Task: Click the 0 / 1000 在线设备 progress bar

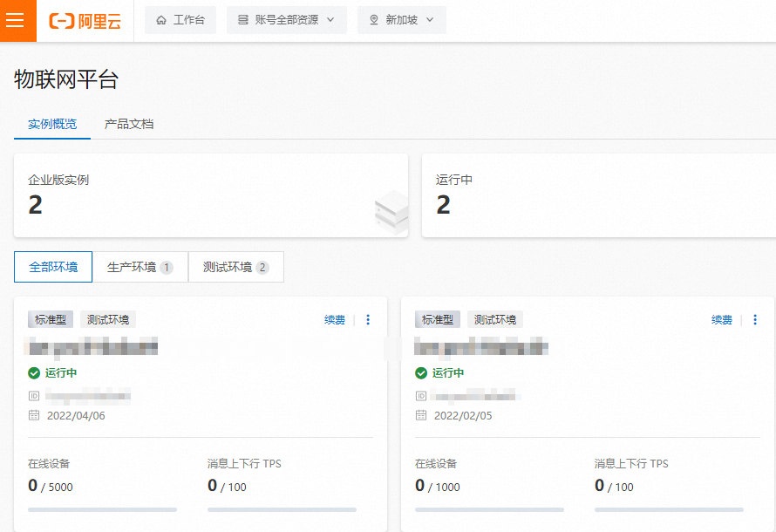Action: (x=489, y=509)
